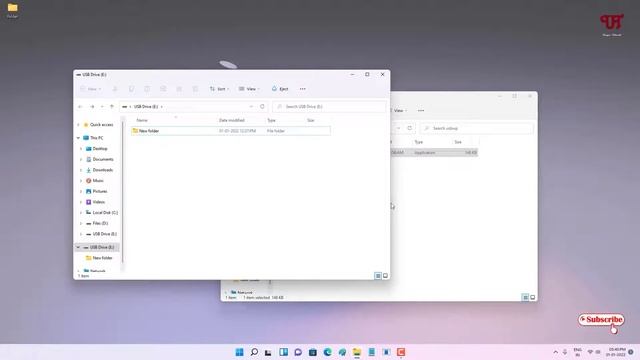Open See more options in back window
The width and height of the screenshot is (640, 360).
click(x=421, y=111)
